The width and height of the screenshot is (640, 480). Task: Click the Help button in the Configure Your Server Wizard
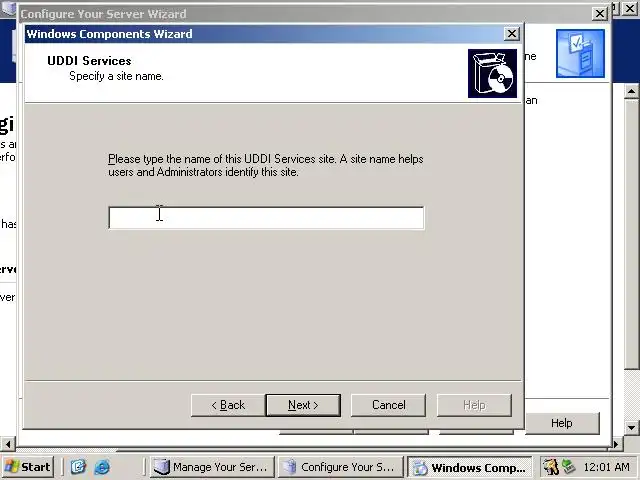click(x=562, y=423)
